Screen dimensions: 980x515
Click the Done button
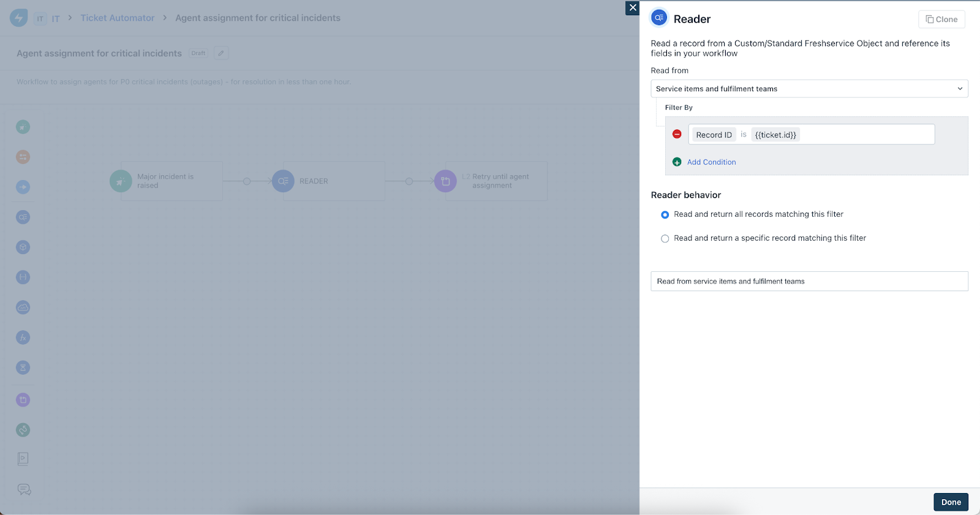point(951,502)
